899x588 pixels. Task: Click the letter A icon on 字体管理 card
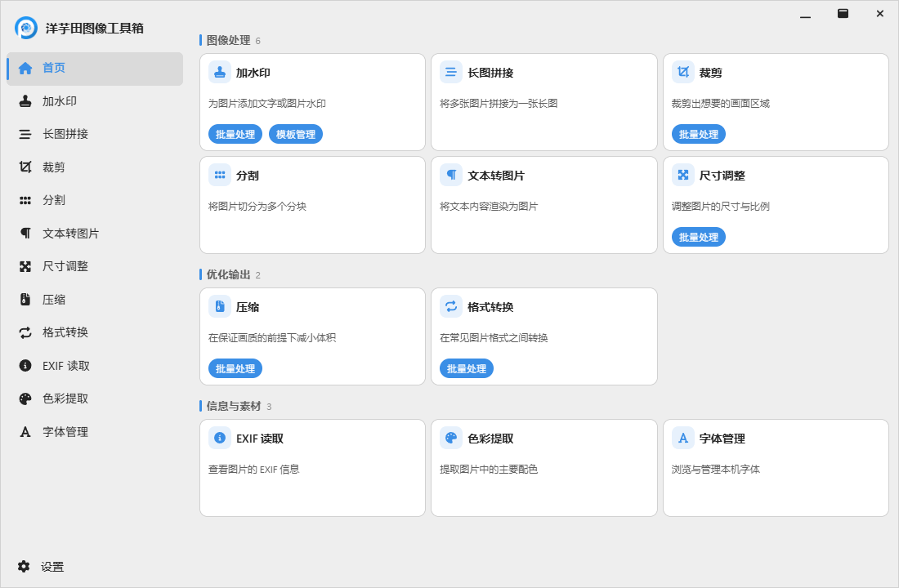pyautogui.click(x=683, y=438)
